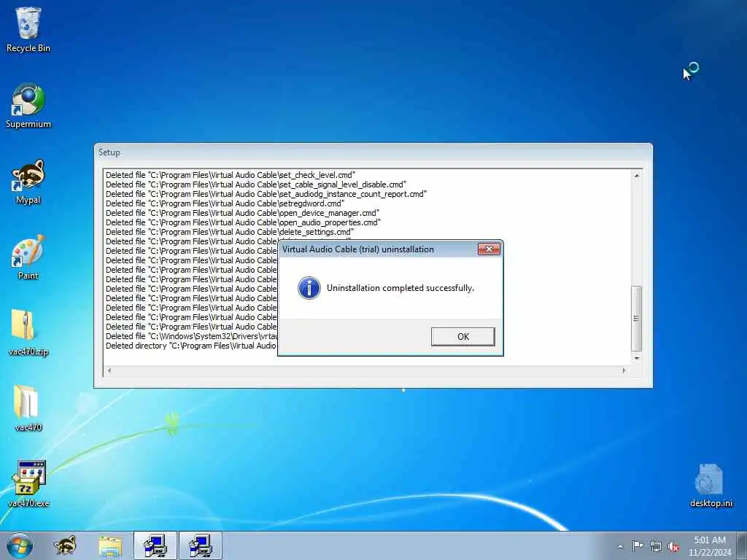This screenshot has height=560, width=747.
Task: Click the Show desktop strip on taskbar
Action: [x=742, y=545]
